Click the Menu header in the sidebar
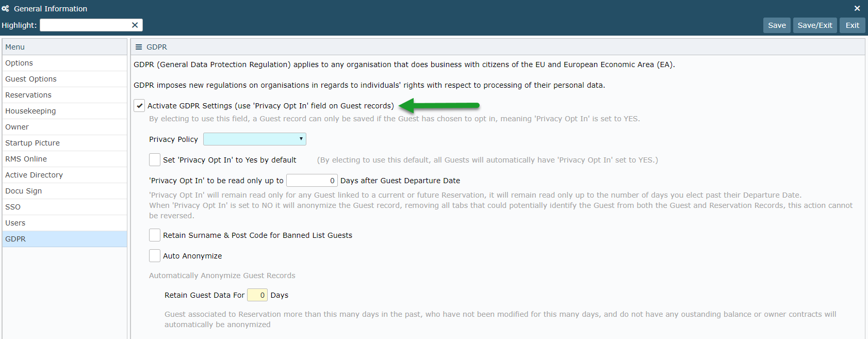 tap(64, 47)
